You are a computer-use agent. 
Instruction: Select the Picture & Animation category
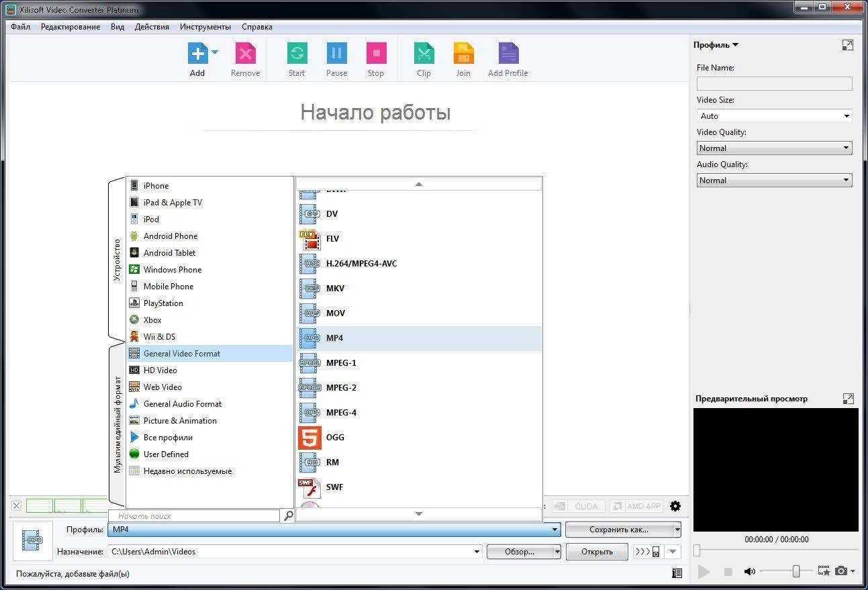pyautogui.click(x=209, y=421)
